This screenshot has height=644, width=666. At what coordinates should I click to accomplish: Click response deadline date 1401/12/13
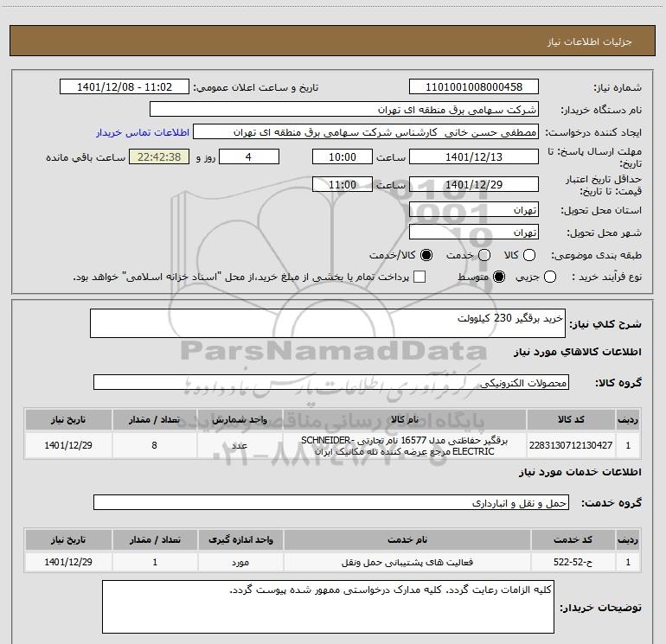click(x=474, y=156)
